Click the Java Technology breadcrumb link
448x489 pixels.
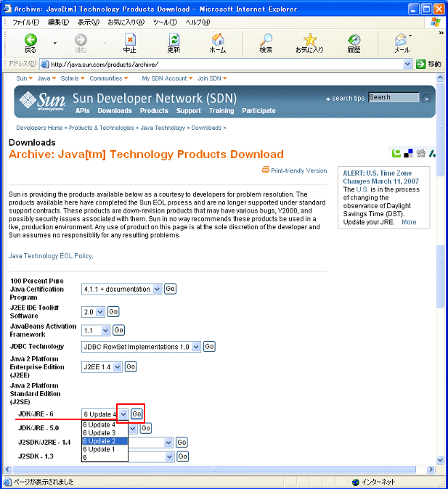[x=163, y=128]
